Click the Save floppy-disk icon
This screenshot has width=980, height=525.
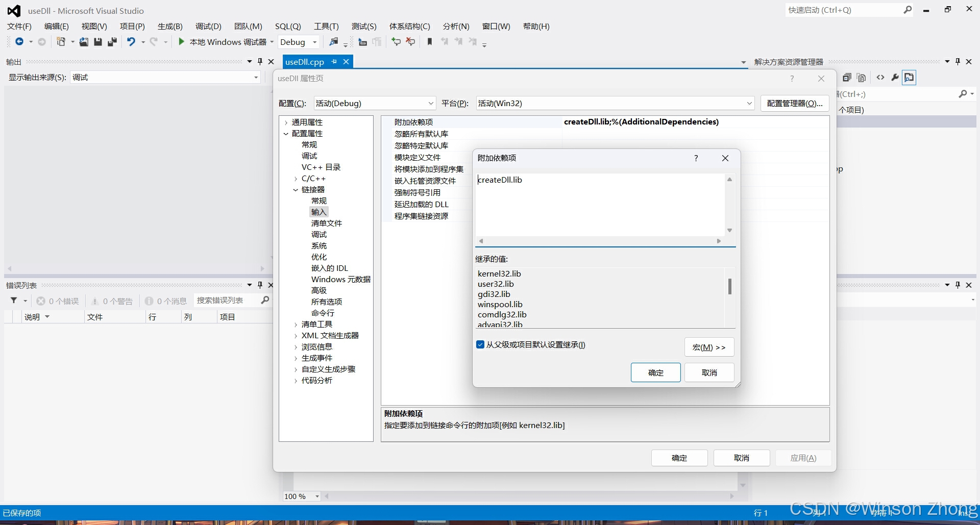pos(98,42)
